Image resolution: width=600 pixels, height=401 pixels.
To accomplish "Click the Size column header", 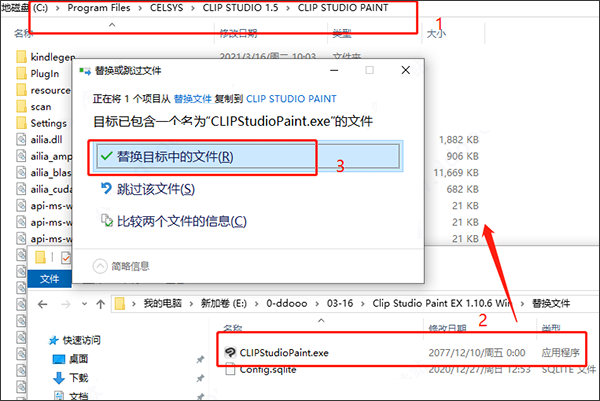I will click(436, 34).
